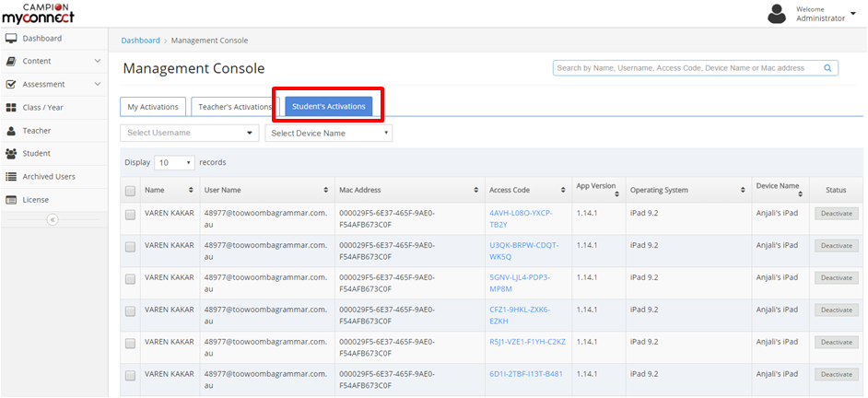Click the search magnifier icon
Image resolution: width=868 pixels, height=398 pixels.
click(x=828, y=68)
